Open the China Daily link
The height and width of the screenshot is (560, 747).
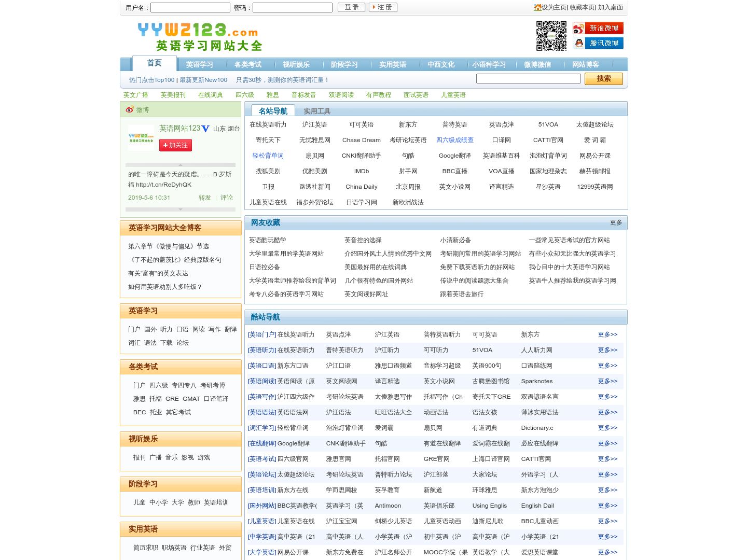pos(362,187)
